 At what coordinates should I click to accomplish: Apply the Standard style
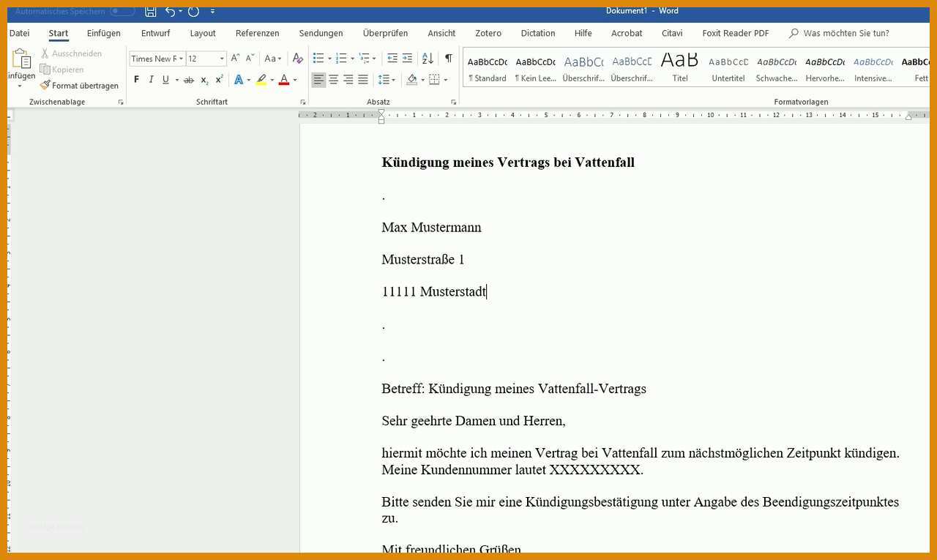[x=488, y=68]
